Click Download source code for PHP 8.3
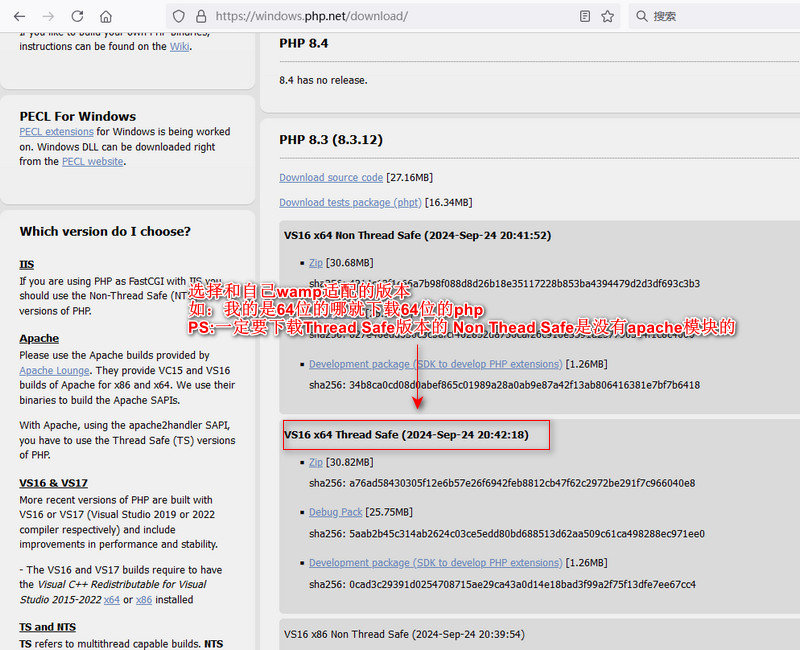 (x=331, y=178)
